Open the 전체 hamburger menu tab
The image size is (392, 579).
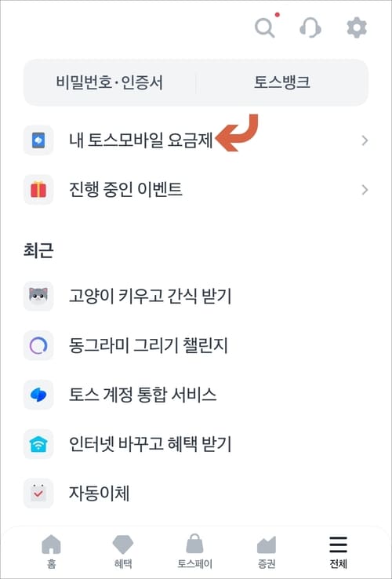[x=338, y=552]
